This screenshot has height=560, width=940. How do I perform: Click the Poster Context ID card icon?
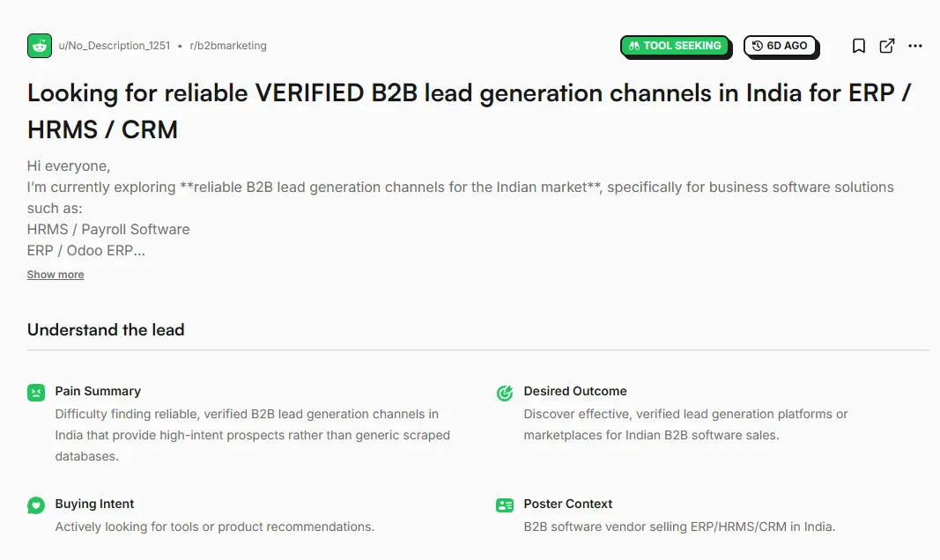505,505
